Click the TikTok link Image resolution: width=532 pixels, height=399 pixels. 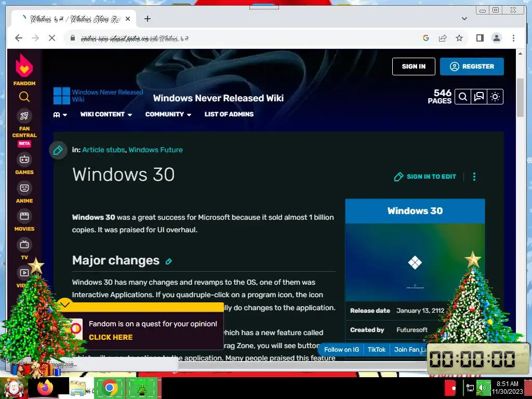tap(377, 350)
